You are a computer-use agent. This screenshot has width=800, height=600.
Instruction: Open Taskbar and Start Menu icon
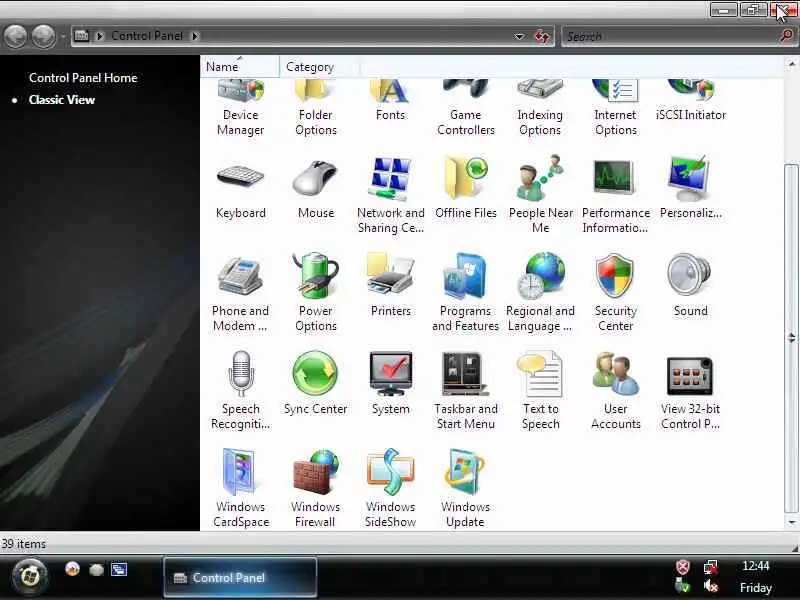click(465, 391)
